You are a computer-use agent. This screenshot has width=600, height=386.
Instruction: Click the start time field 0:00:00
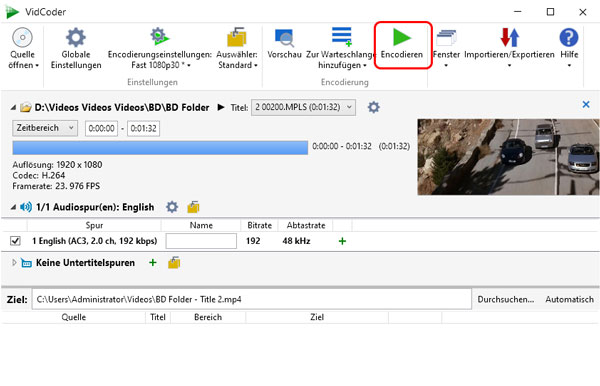(101, 128)
